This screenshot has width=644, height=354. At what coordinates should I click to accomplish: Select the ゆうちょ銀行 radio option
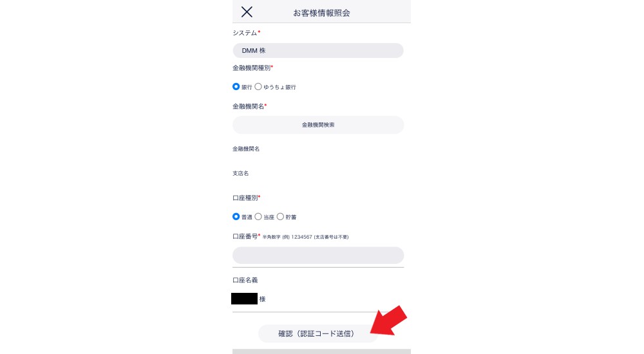point(258,87)
